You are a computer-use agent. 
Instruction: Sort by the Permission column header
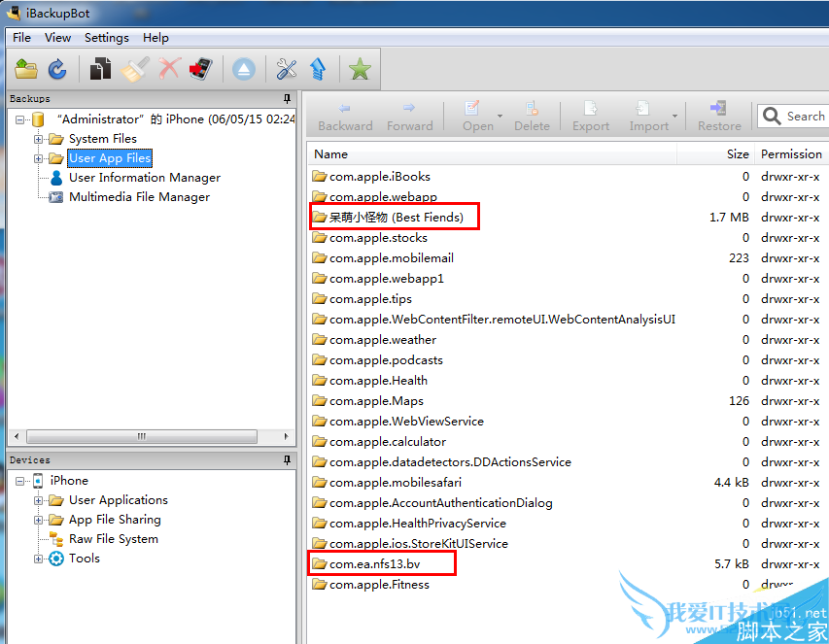tap(791, 154)
